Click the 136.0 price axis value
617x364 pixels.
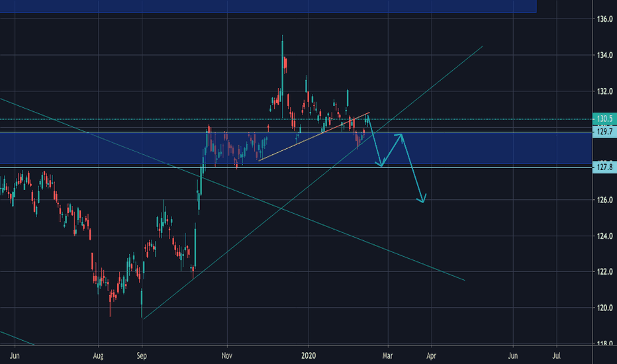click(605, 19)
